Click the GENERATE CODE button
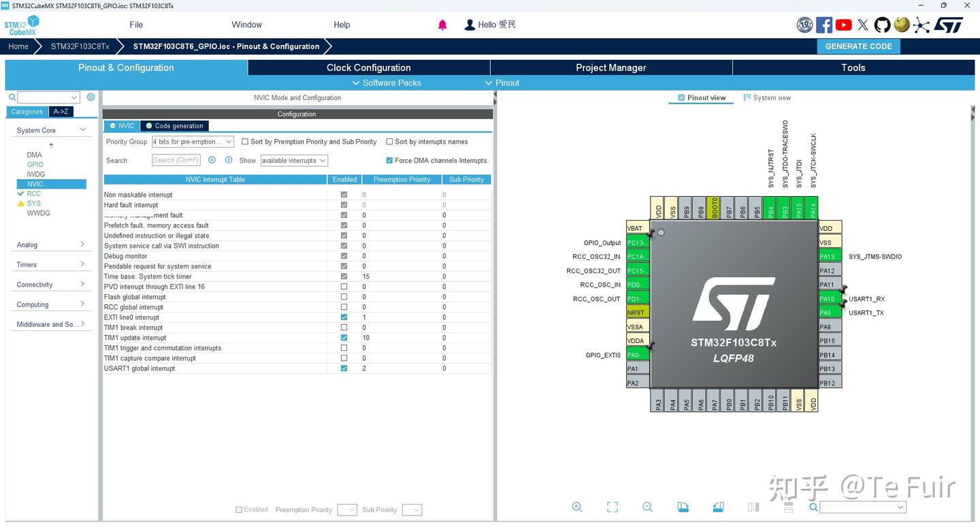 tap(858, 46)
